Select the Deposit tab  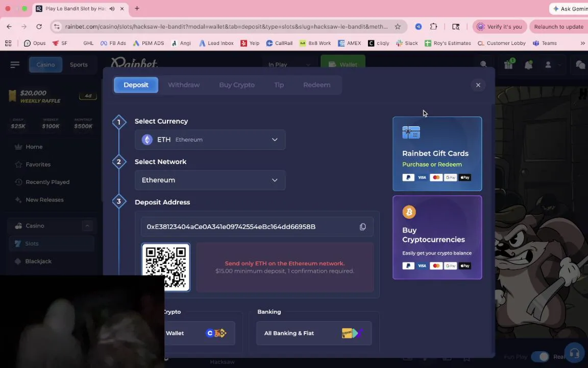point(136,85)
